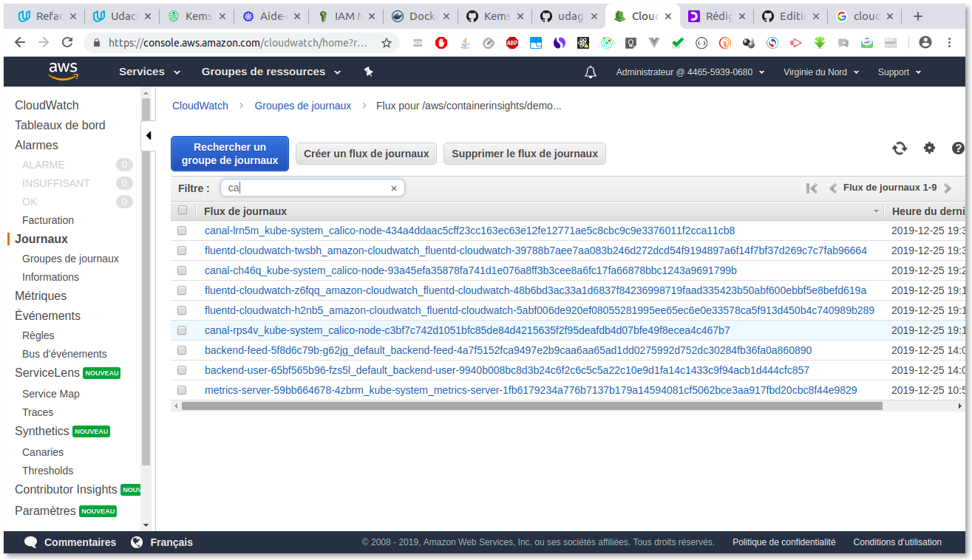Check the fluentd-cloudwatch-z6fqq row checkbox
This screenshot has width=972, height=560.
(x=182, y=290)
